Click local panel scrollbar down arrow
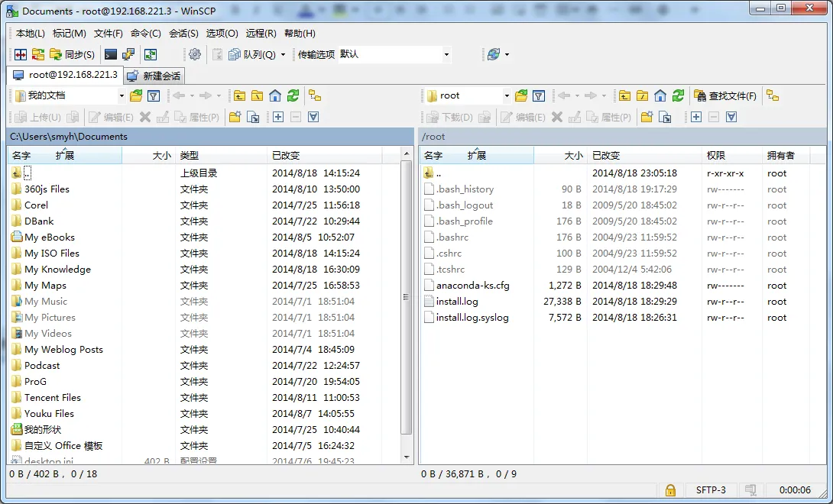Image resolution: width=833 pixels, height=504 pixels. [x=407, y=457]
